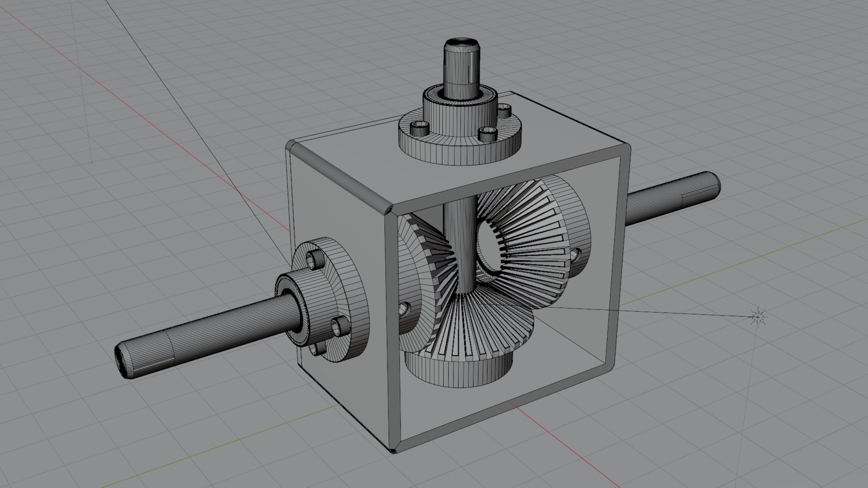Image resolution: width=868 pixels, height=488 pixels.
Task: Select the right horizontal shaft behind housing
Action: [x=673, y=198]
